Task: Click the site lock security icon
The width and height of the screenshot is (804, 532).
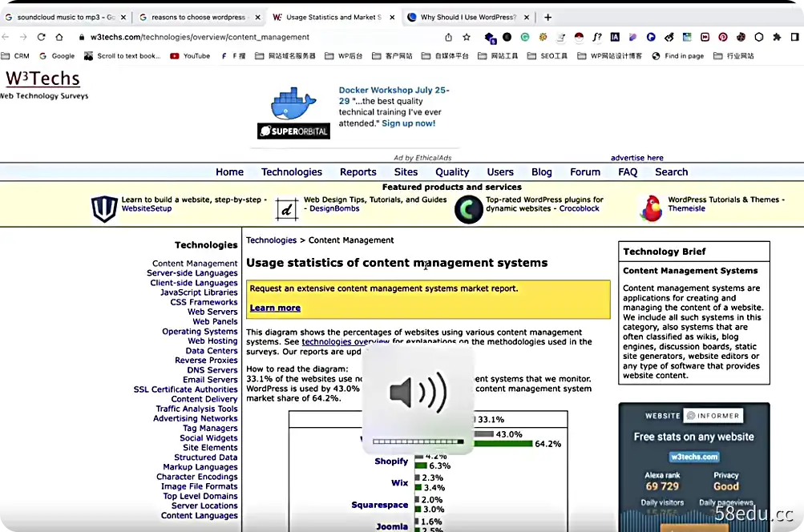Action: (82, 37)
